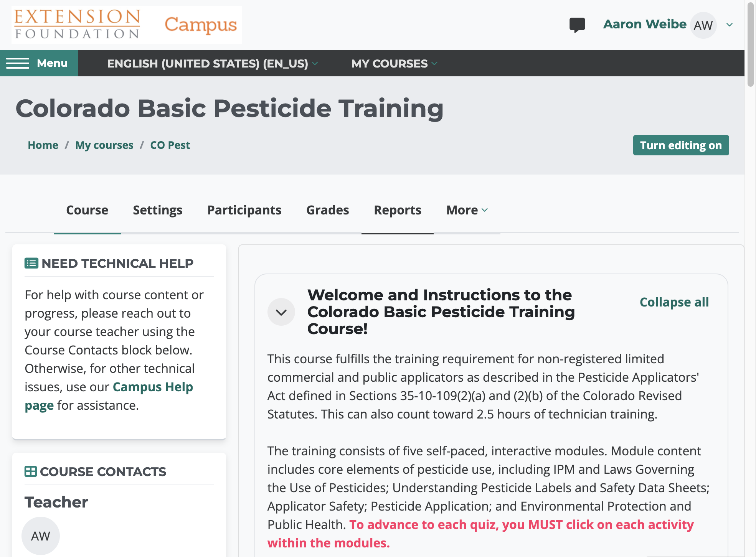Click the Need Technical Help block icon
The image size is (756, 557).
click(x=31, y=263)
